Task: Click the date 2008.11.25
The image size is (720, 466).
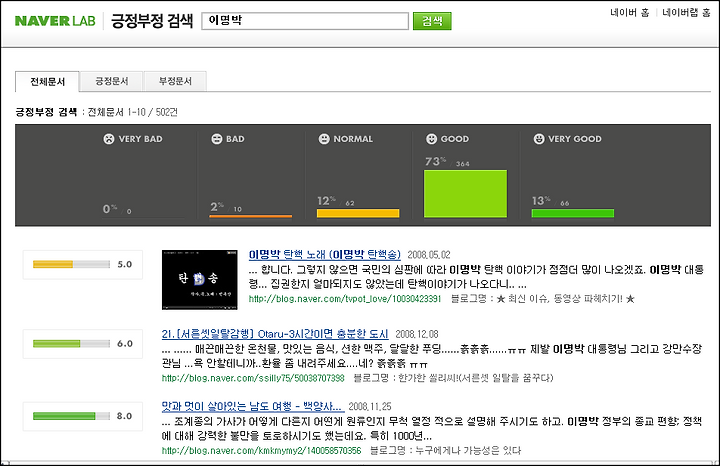Action: pos(370,406)
